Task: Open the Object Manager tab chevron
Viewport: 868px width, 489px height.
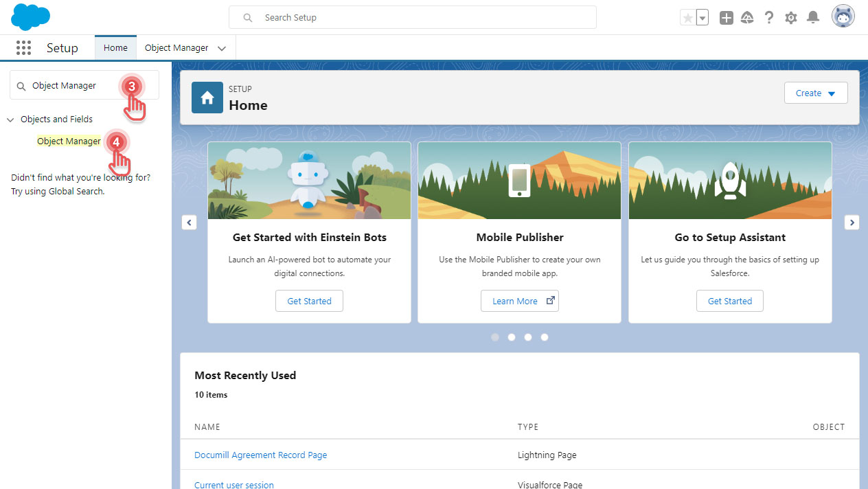Action: [x=221, y=48]
